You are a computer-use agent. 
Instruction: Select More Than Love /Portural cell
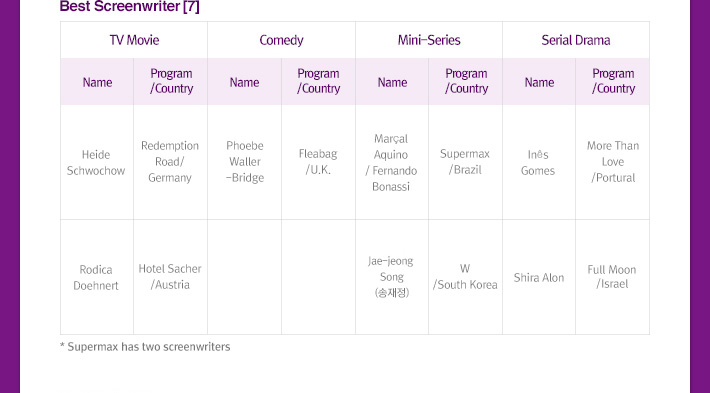coord(613,162)
